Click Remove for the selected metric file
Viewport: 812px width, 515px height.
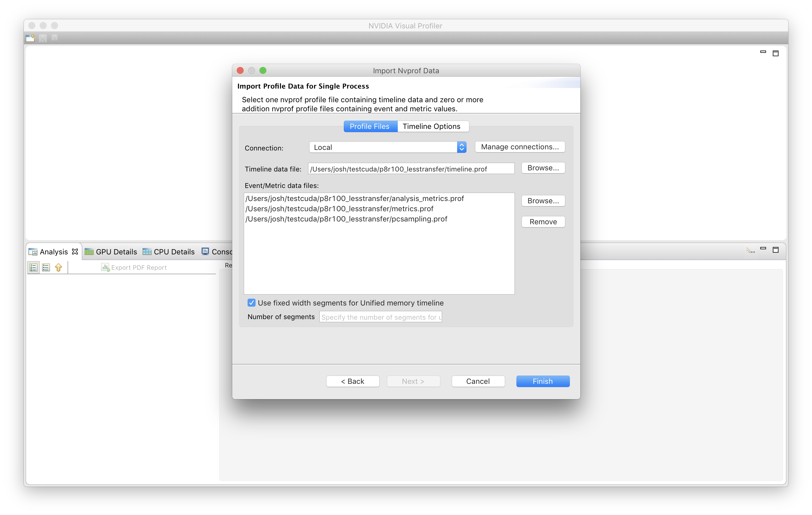point(543,222)
